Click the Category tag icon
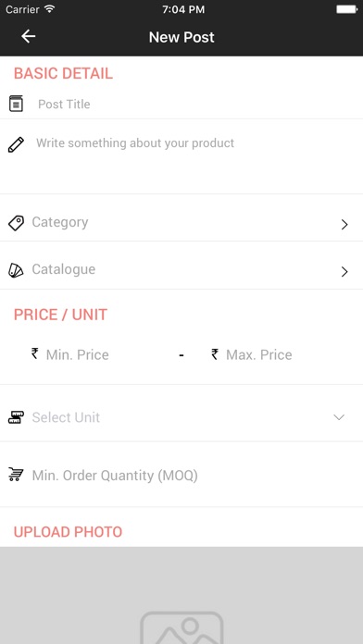Image resolution: width=363 pixels, height=644 pixels. [16, 223]
